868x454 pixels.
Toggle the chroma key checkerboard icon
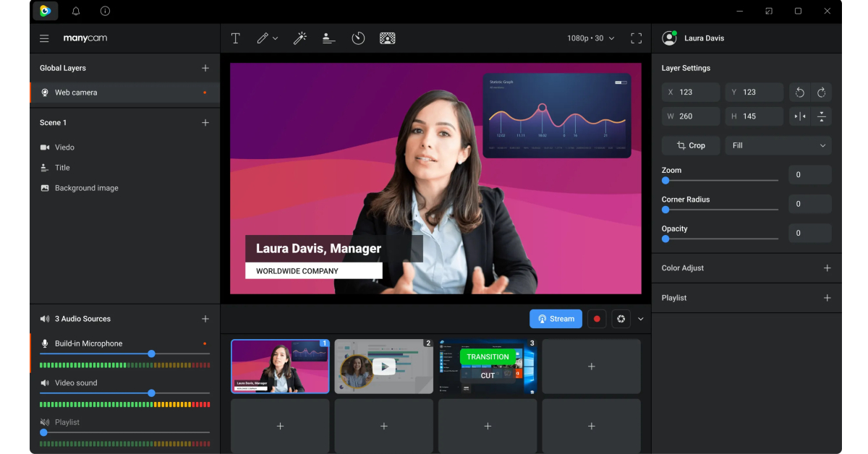(387, 38)
